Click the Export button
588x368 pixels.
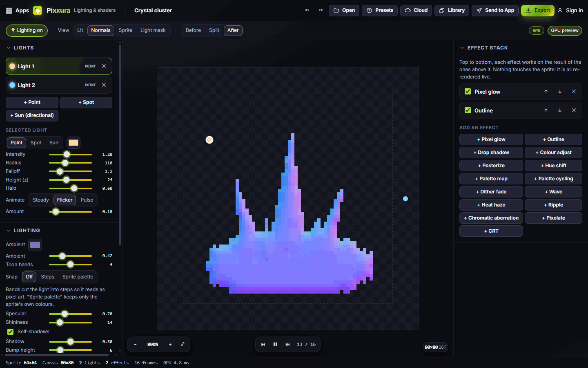538,10
